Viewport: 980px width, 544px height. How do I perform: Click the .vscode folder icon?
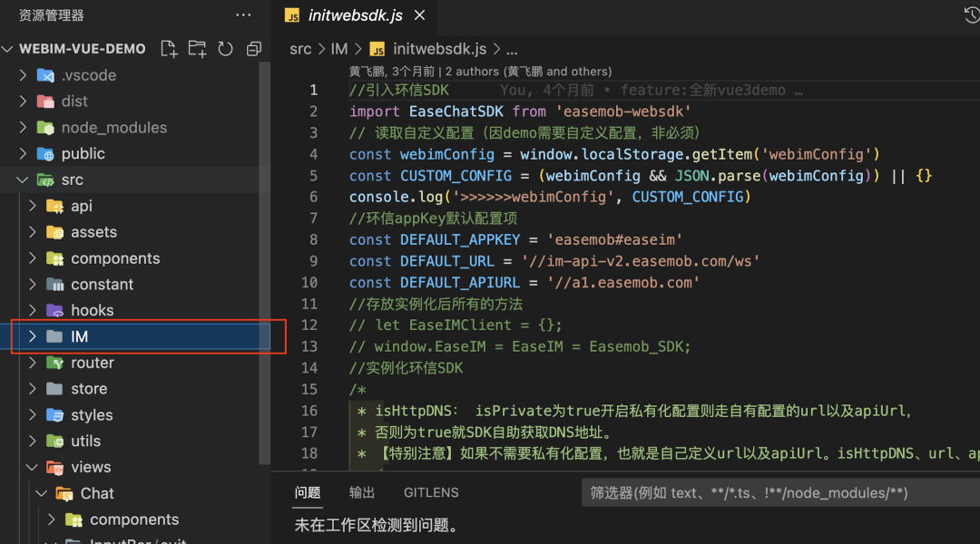[45, 75]
